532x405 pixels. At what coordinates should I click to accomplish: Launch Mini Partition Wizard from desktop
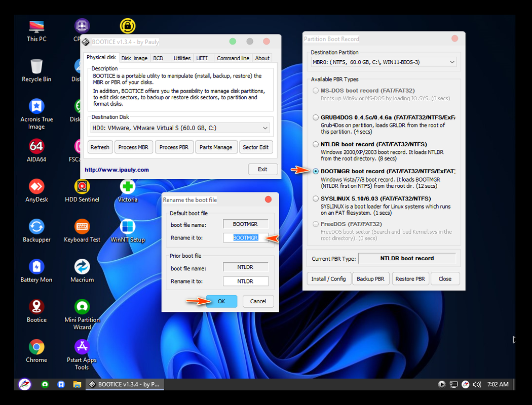(x=82, y=314)
